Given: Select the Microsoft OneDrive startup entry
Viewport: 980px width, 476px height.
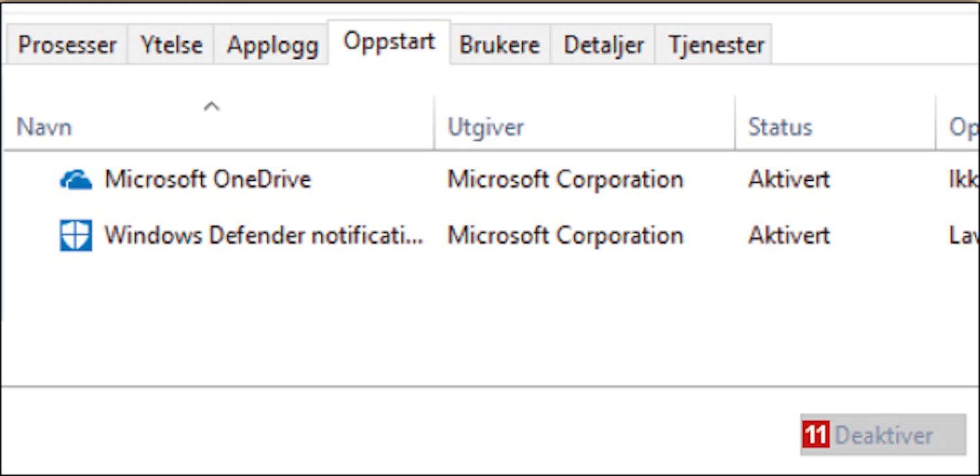Looking at the screenshot, I should [x=208, y=180].
